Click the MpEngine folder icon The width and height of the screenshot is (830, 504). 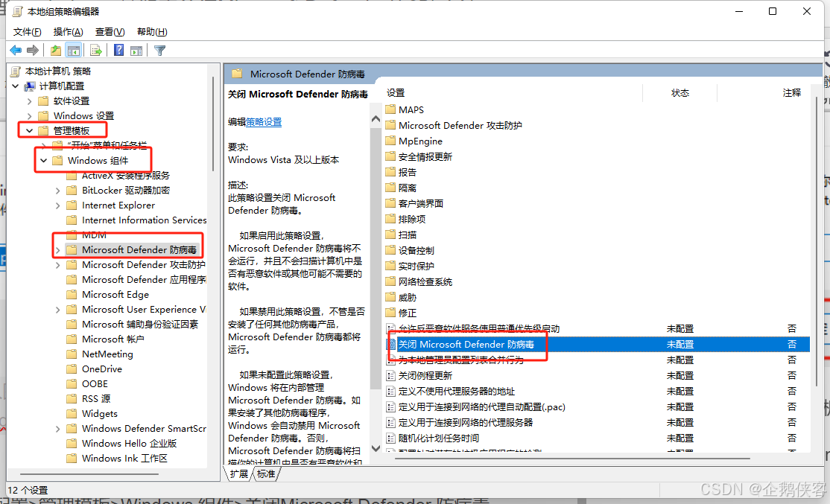click(390, 141)
